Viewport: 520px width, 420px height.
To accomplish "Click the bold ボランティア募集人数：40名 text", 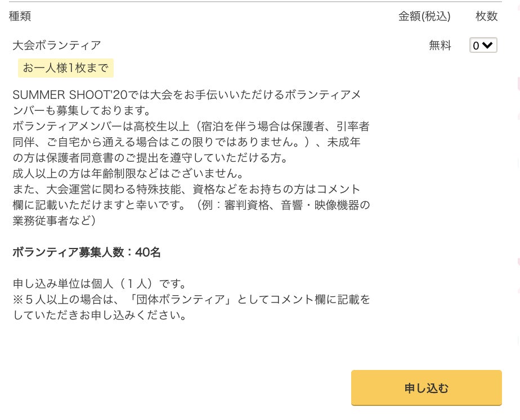I will tap(87, 252).
